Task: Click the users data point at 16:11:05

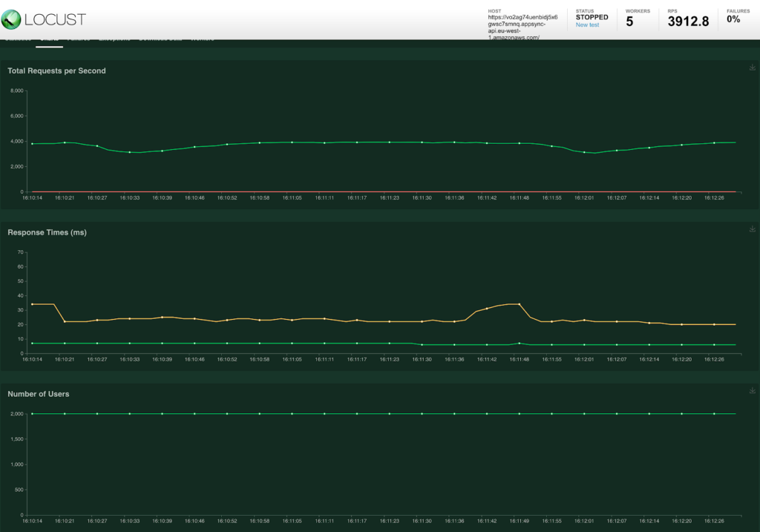Action: [x=292, y=414]
